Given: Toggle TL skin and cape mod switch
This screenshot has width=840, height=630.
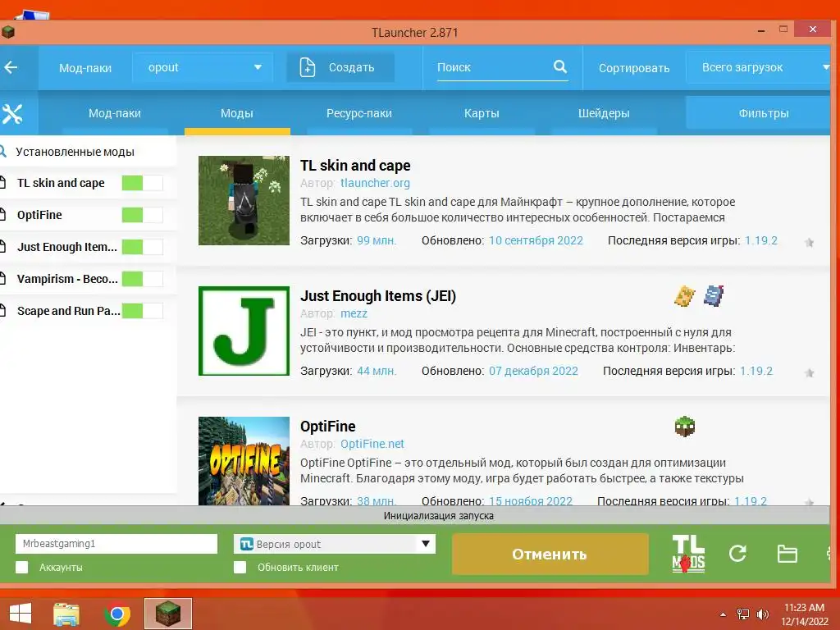Looking at the screenshot, I should click(142, 183).
